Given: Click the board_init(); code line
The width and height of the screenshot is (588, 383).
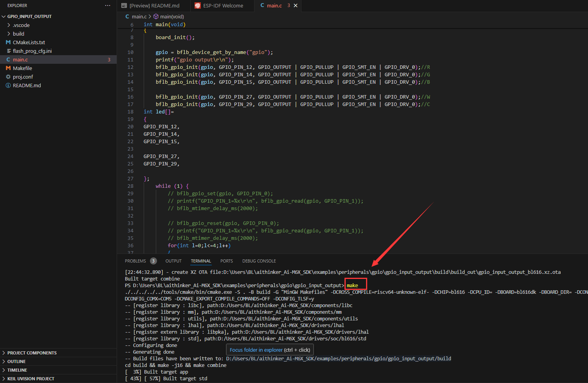Looking at the screenshot, I should (x=175, y=38).
